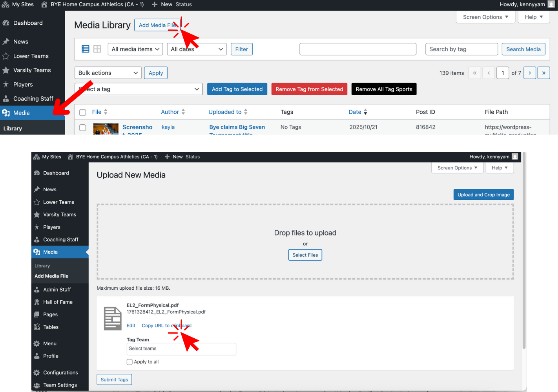Click the PDF document icon for EL2_FormPhysical
Viewport: 558px width, 392px height.
coord(113,318)
